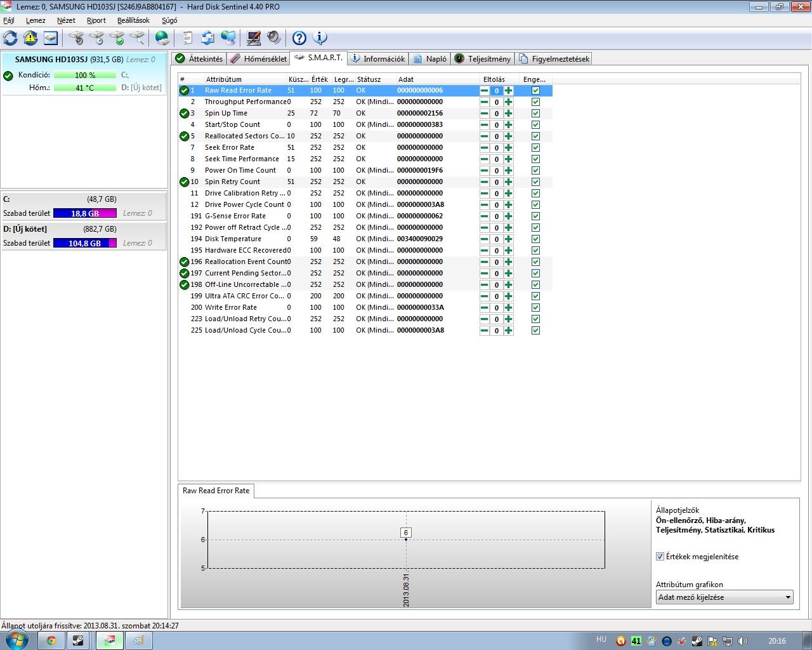Image resolution: width=812 pixels, height=650 pixels.
Task: Click the warning refresh toolbar icon
Action: [x=30, y=38]
